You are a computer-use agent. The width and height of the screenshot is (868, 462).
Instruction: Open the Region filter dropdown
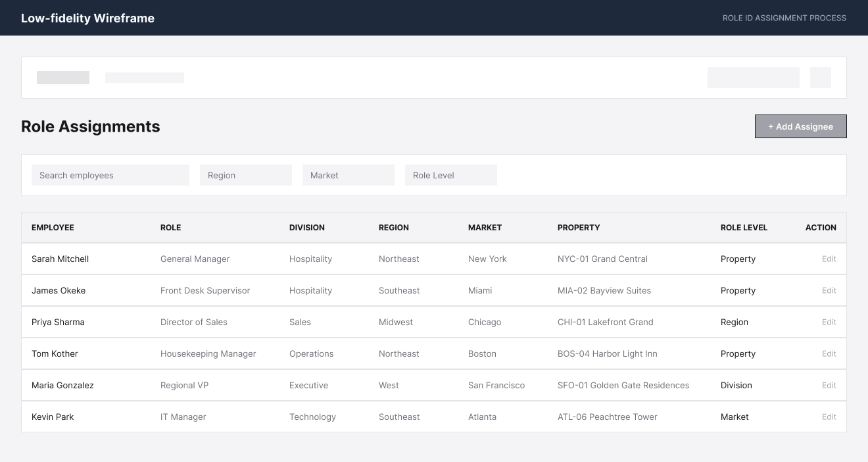[x=246, y=175]
